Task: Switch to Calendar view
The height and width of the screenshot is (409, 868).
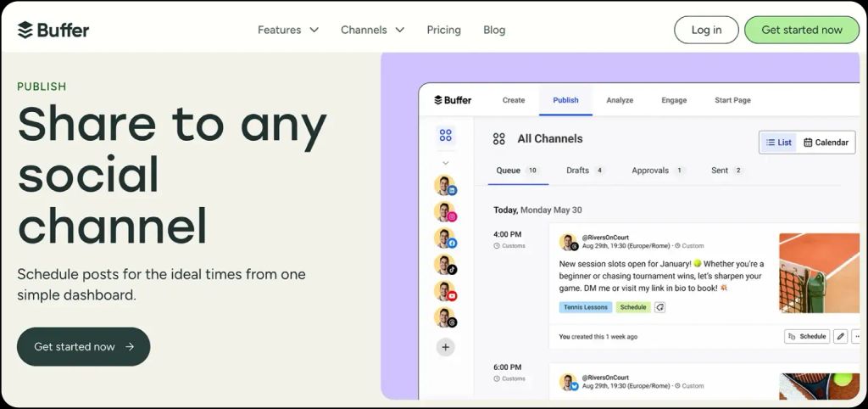Action: [x=826, y=143]
